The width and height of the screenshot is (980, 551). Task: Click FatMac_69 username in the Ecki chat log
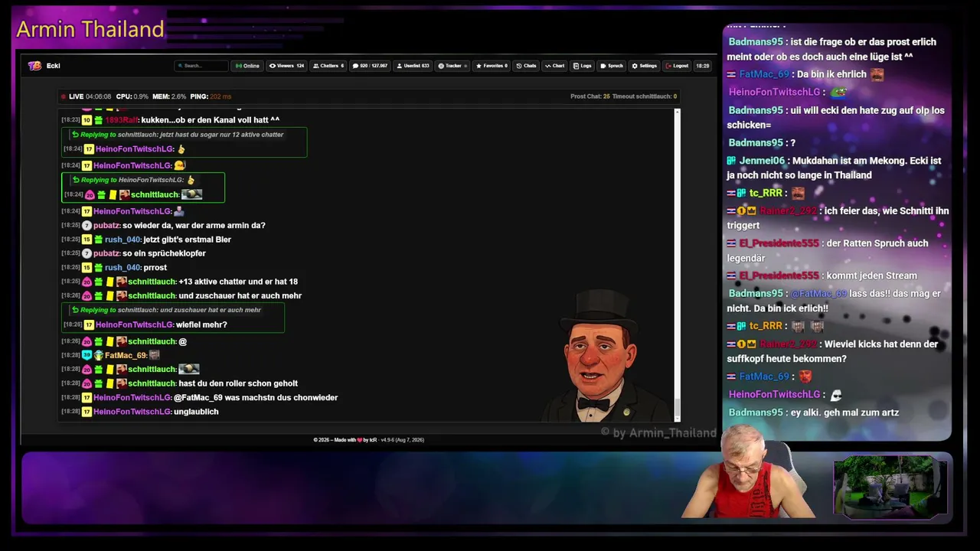tap(126, 355)
